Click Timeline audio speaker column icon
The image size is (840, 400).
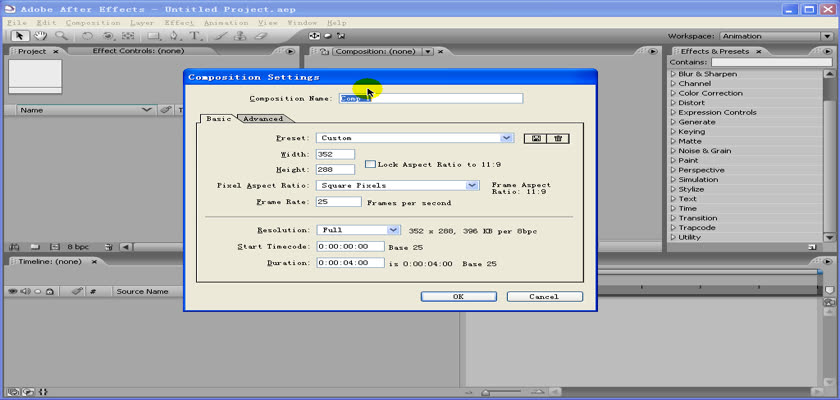[x=26, y=291]
